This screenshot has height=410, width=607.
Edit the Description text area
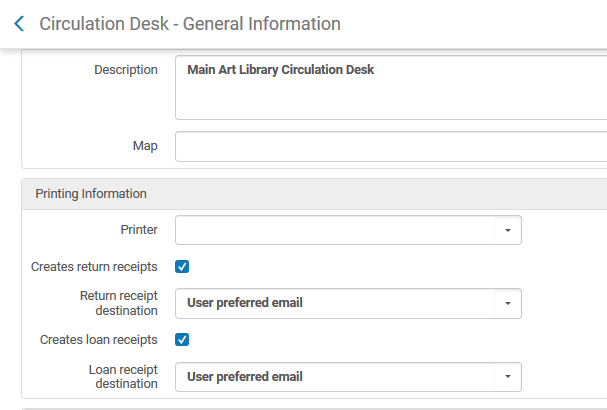(x=391, y=87)
